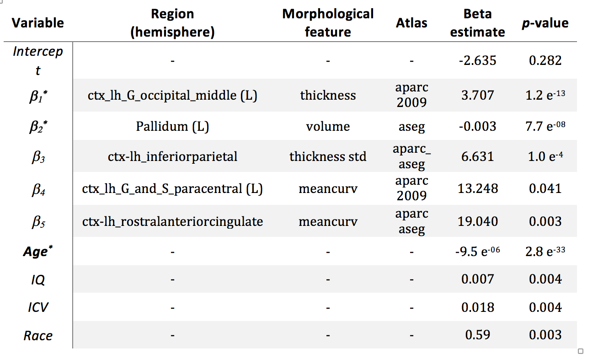598x364 pixels.
Task: Click the "Pallidum (L)" region cell
Action: pos(172,126)
